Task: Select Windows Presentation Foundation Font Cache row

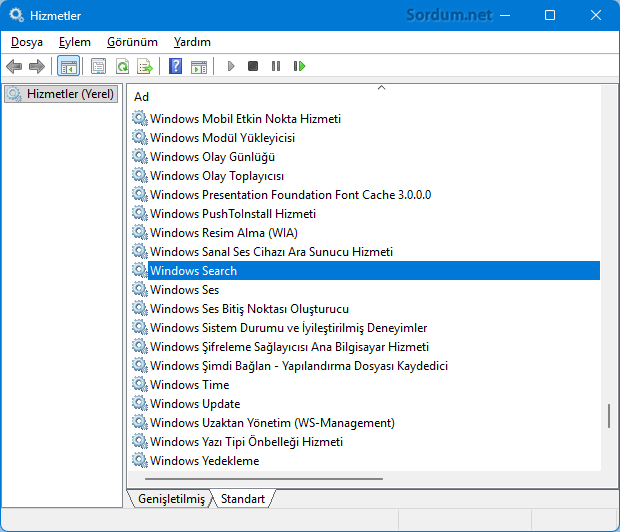Action: [291, 195]
